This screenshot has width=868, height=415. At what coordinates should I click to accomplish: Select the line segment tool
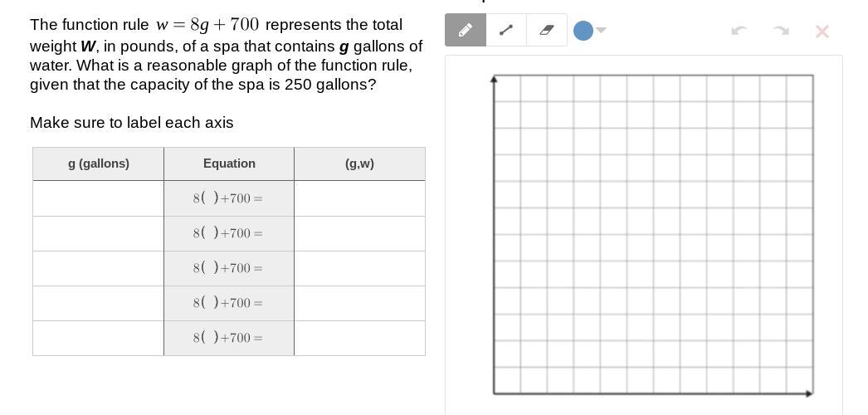(506, 31)
